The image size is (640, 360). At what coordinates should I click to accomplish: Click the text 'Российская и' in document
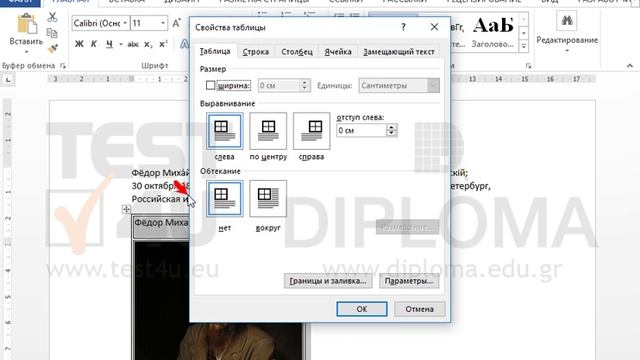point(160,199)
